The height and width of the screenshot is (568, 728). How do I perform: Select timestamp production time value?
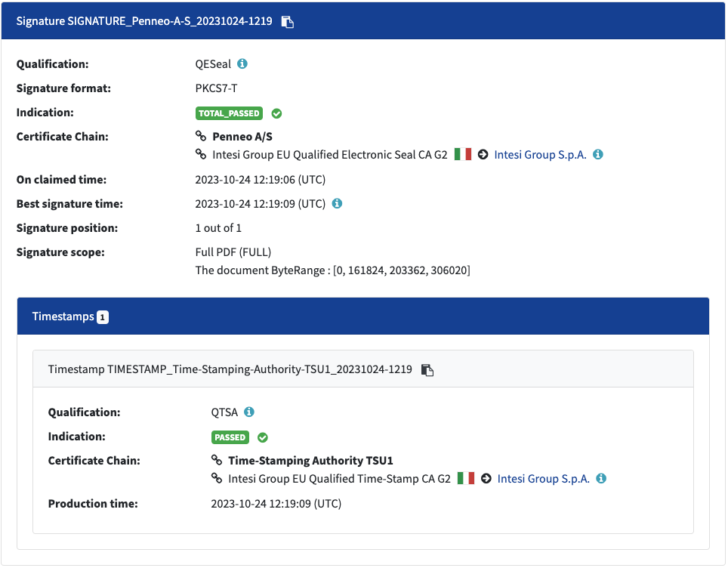click(x=276, y=504)
